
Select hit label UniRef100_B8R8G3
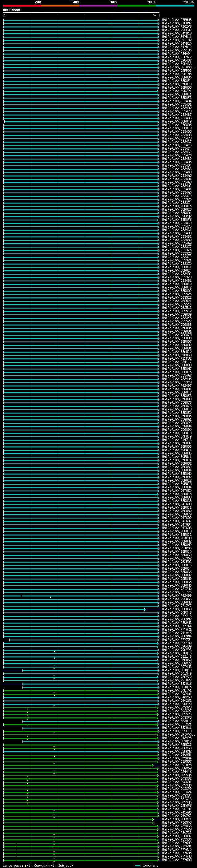coord(177,609)
